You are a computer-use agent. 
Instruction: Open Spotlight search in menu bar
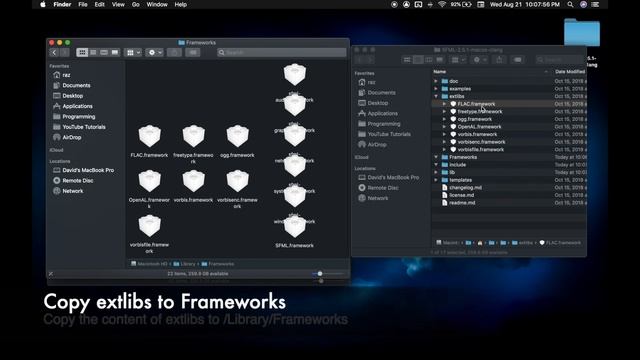(570, 4)
